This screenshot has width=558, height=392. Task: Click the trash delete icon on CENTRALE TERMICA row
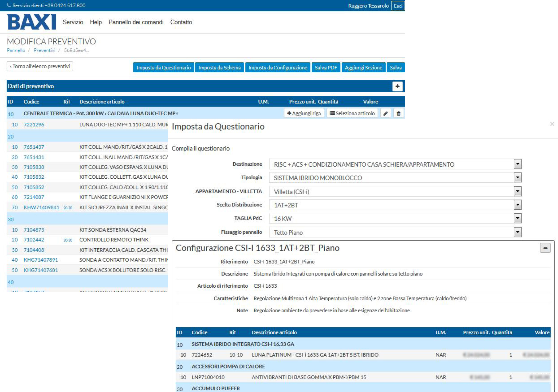pyautogui.click(x=398, y=113)
